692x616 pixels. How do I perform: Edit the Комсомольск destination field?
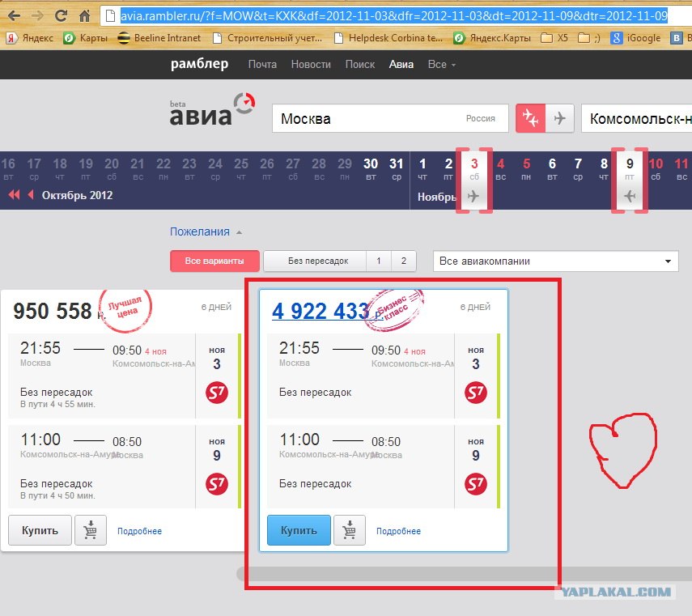(x=636, y=118)
